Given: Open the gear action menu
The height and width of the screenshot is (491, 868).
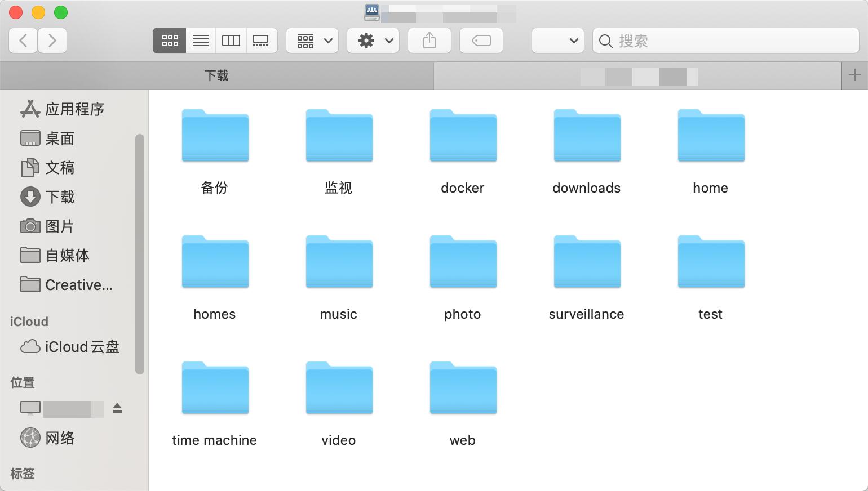Looking at the screenshot, I should [373, 41].
